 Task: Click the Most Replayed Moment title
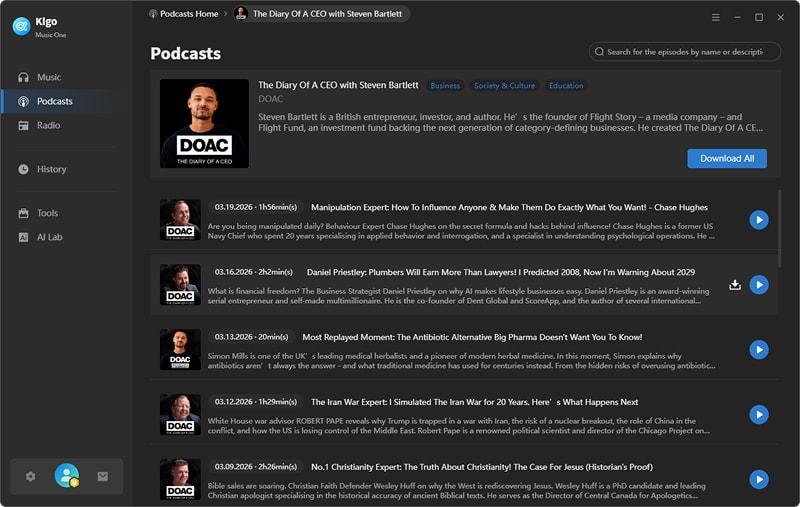point(472,337)
